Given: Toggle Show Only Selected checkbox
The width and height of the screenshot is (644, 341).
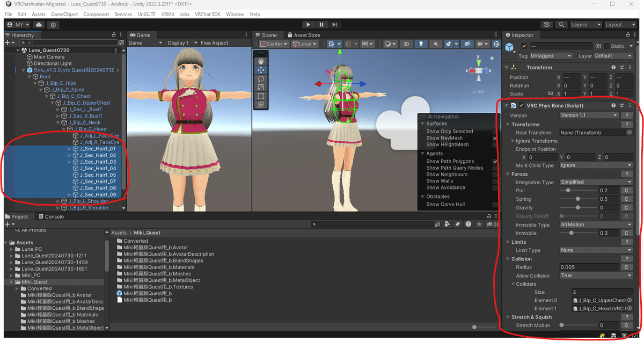Looking at the screenshot, I should [495, 132].
